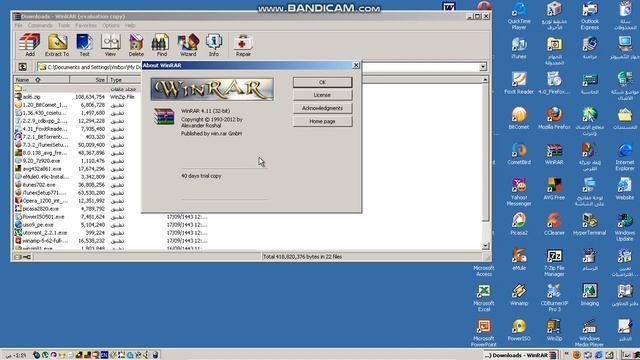Open CCleaner desktop icon
Screen dimensions: 640x360
[x=554, y=224]
